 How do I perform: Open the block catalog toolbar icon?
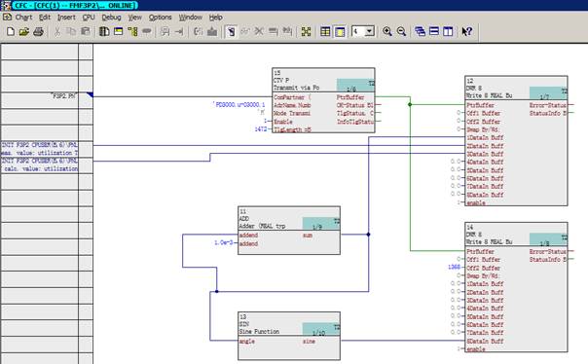[104, 31]
